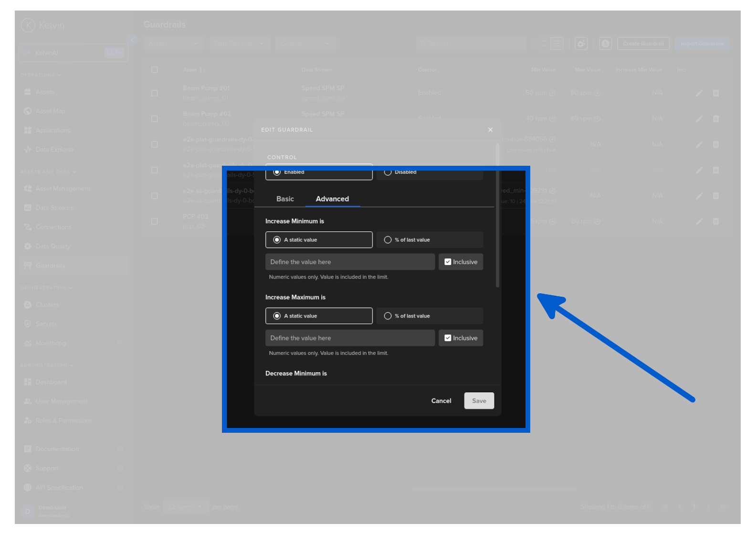Image resolution: width=756 pixels, height=535 pixels.
Task: Click the Increase Minimum value input field
Action: [x=350, y=262]
